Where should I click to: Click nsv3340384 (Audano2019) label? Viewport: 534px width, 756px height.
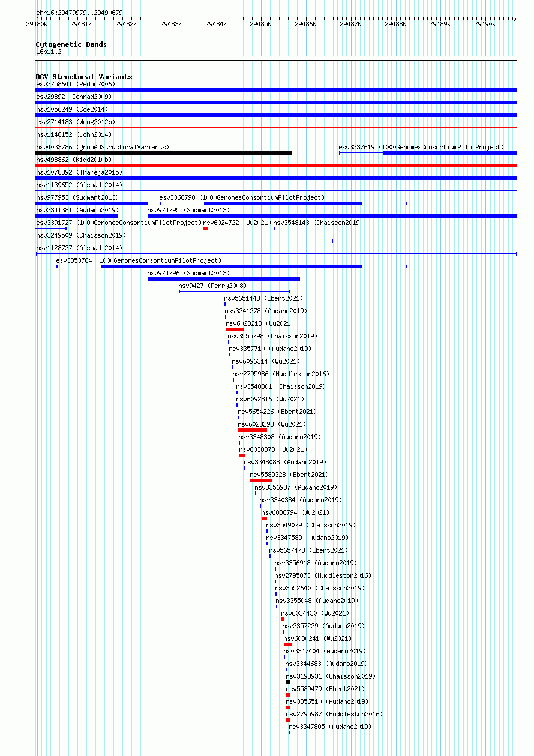pos(300,500)
